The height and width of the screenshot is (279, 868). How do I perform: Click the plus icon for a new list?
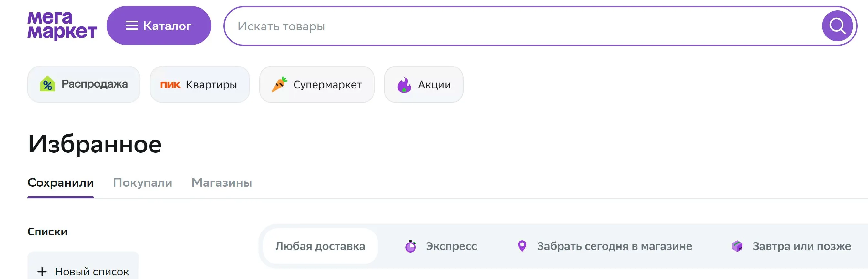tap(42, 272)
